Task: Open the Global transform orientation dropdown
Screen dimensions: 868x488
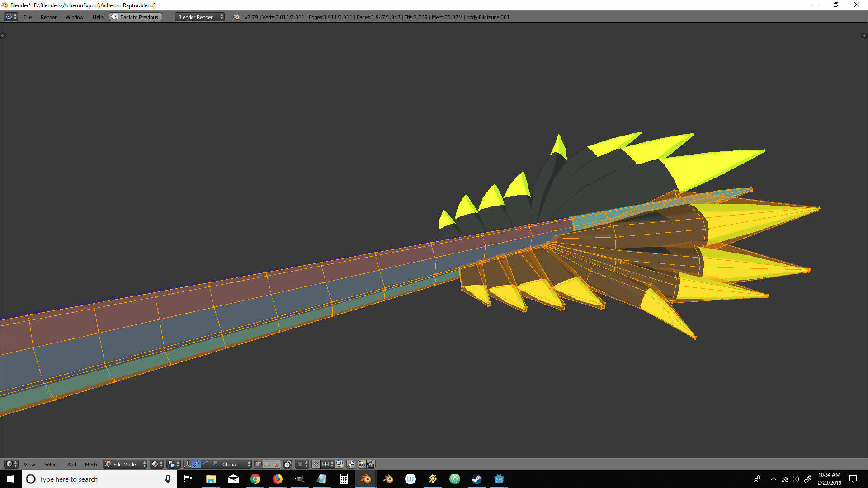Action: click(236, 464)
